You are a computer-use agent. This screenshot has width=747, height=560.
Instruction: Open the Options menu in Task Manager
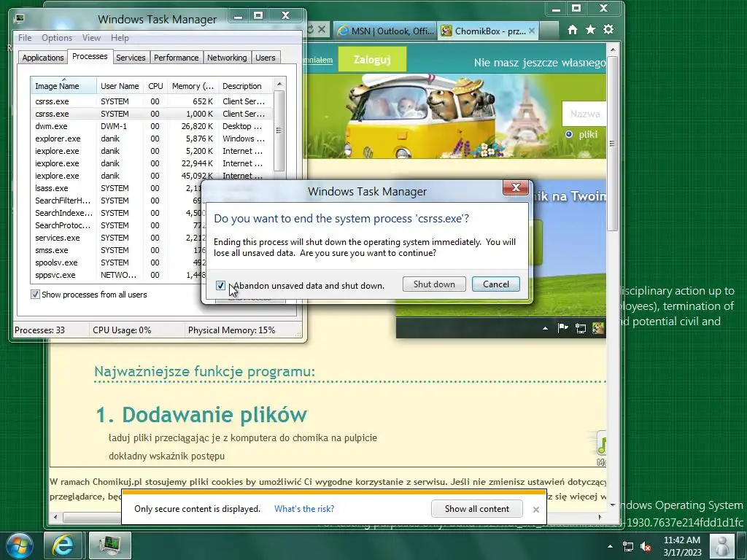coord(57,38)
